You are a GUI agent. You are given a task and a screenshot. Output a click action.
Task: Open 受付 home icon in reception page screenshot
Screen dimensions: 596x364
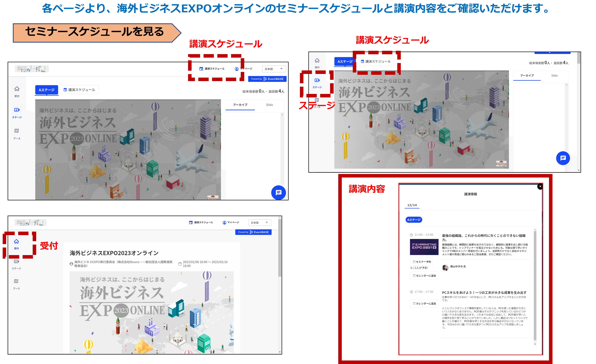16,244
